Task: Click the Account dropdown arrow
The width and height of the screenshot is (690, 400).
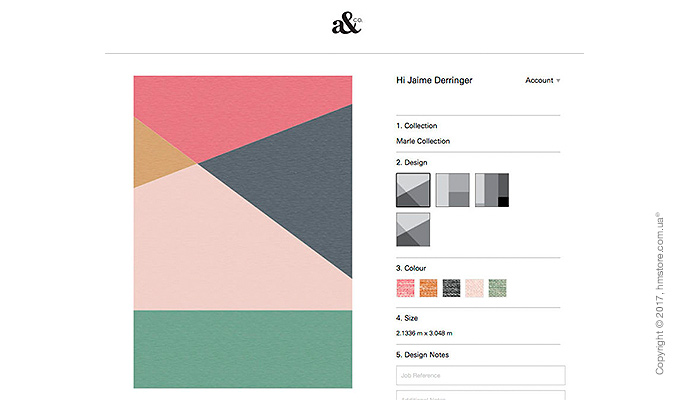Action: [558, 81]
